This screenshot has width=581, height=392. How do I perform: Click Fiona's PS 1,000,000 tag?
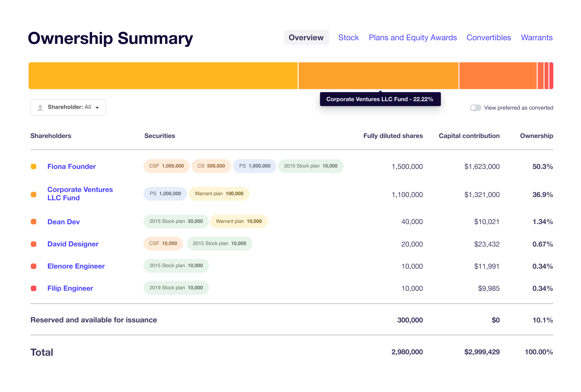(254, 166)
